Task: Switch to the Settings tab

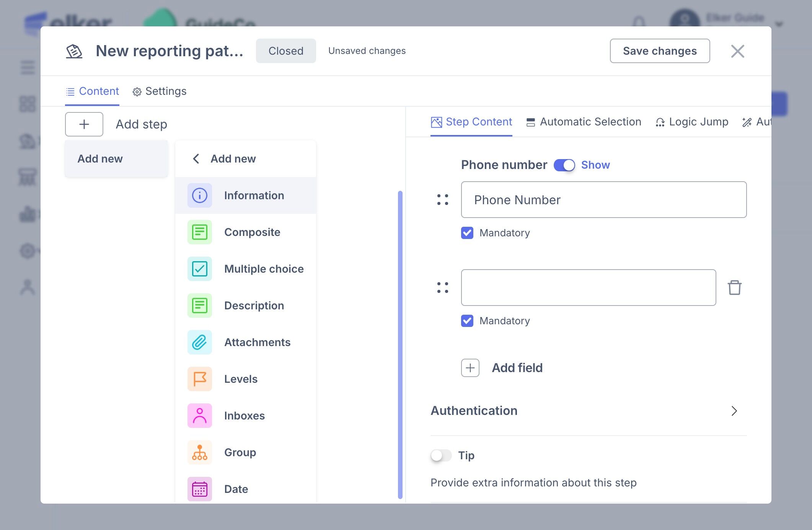Action: coord(160,91)
